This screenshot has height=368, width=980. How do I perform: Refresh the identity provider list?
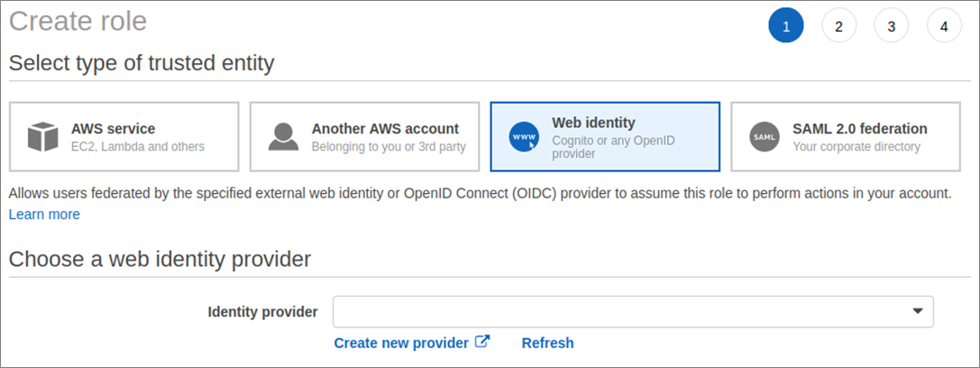[547, 343]
